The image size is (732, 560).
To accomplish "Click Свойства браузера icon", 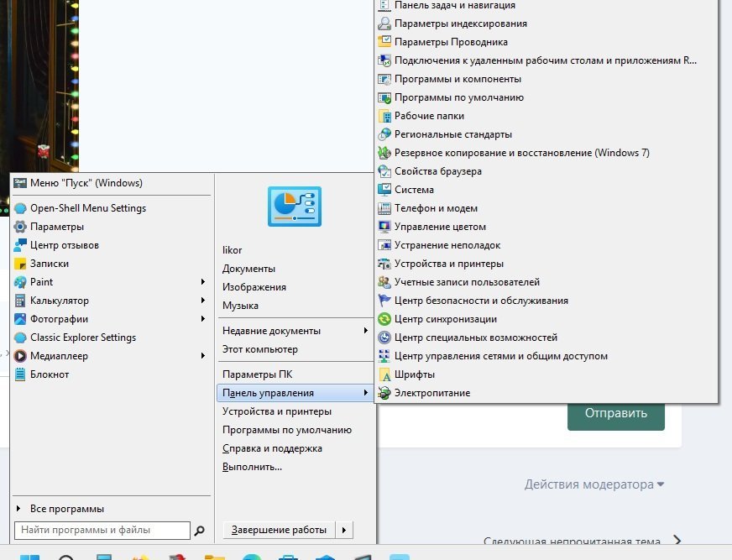I will [384, 171].
